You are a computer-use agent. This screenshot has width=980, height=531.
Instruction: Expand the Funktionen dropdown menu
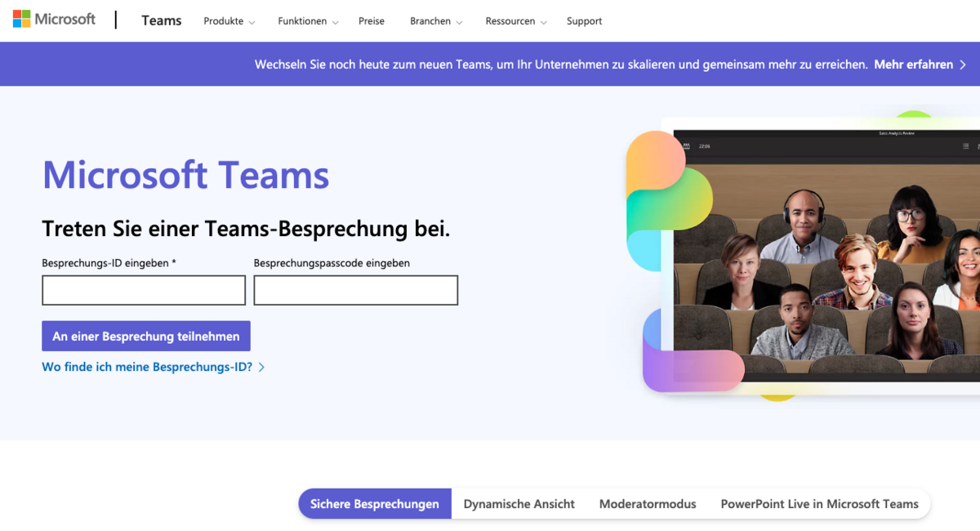307,21
